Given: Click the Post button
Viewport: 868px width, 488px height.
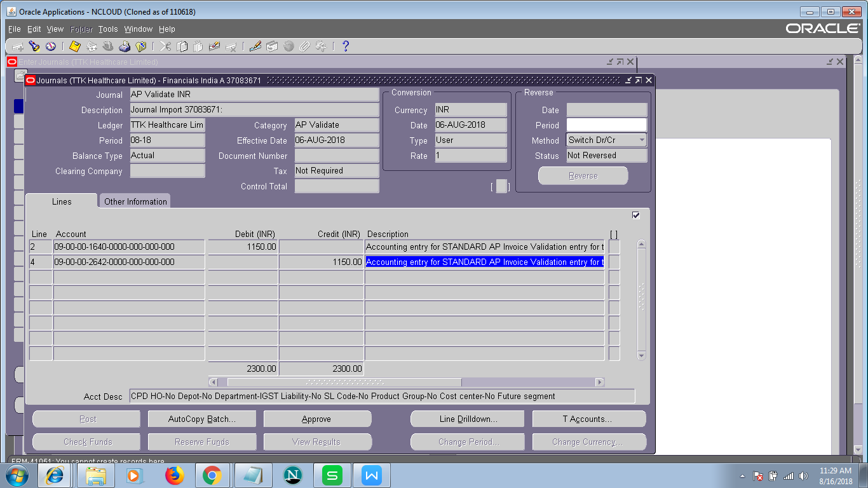Looking at the screenshot, I should [86, 419].
